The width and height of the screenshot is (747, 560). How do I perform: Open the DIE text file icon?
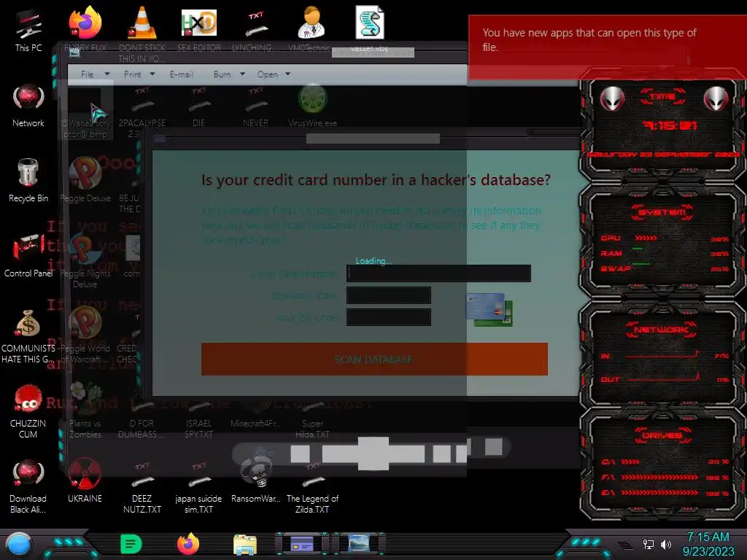click(198, 106)
